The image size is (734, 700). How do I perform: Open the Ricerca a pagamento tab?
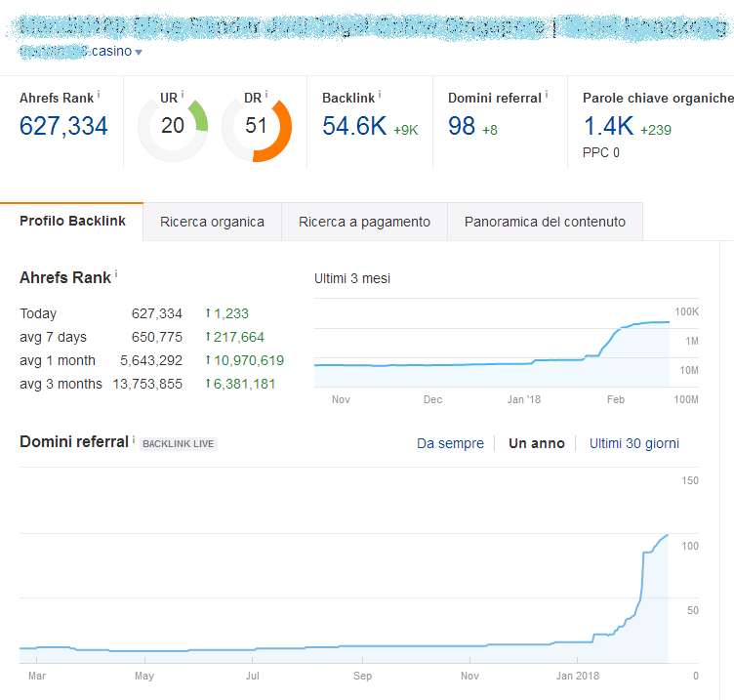(x=364, y=222)
